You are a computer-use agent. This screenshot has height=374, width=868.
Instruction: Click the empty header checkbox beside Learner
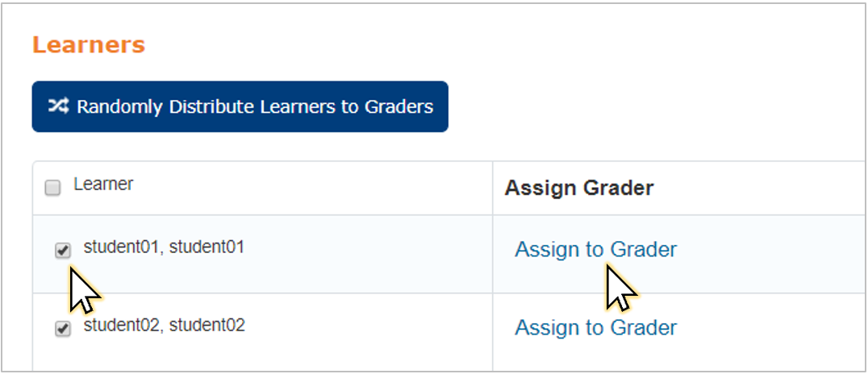52,189
